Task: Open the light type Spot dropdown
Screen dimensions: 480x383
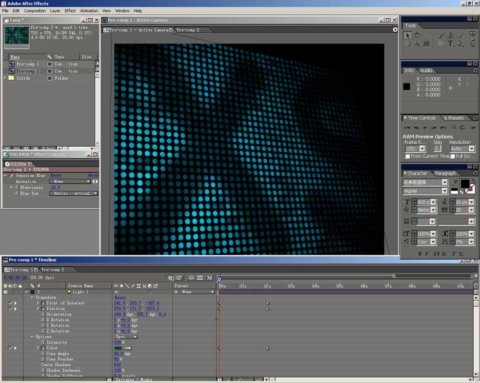Action: 126,337
